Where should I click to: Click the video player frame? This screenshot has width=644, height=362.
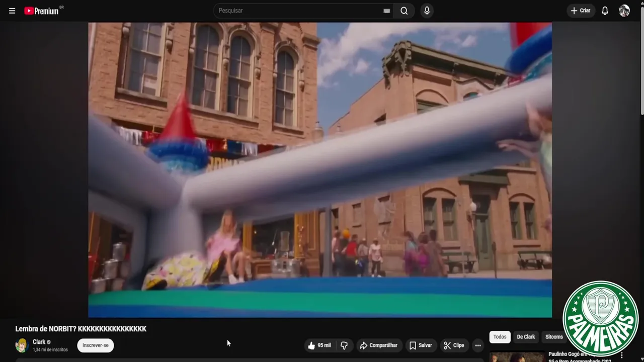pyautogui.click(x=320, y=170)
